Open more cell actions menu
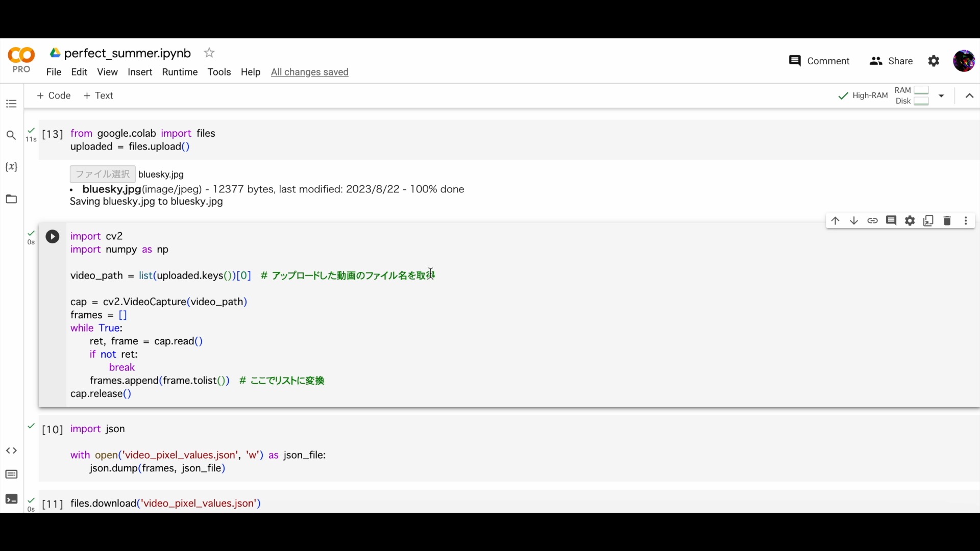The image size is (980, 551). coord(966,221)
